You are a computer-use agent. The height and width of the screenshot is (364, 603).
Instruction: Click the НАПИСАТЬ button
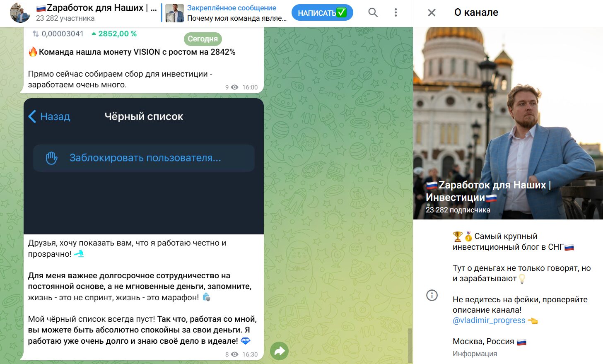point(322,12)
